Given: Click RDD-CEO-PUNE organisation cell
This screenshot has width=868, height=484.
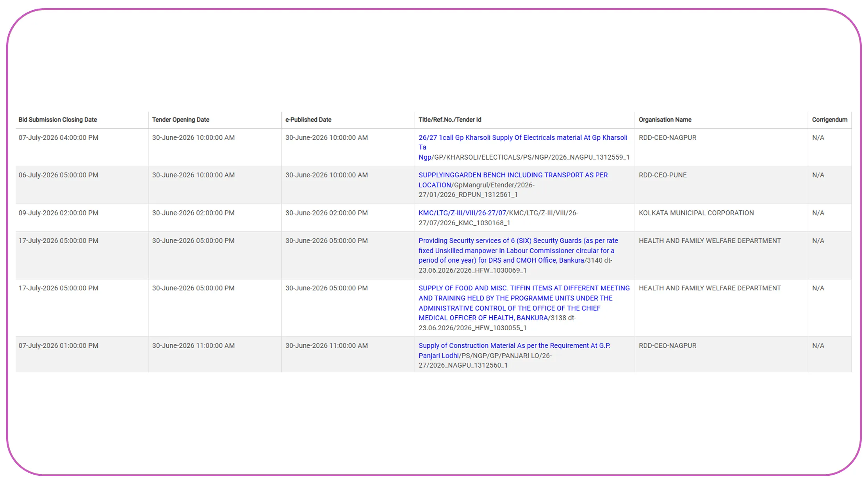Looking at the screenshot, I should pyautogui.click(x=663, y=175).
